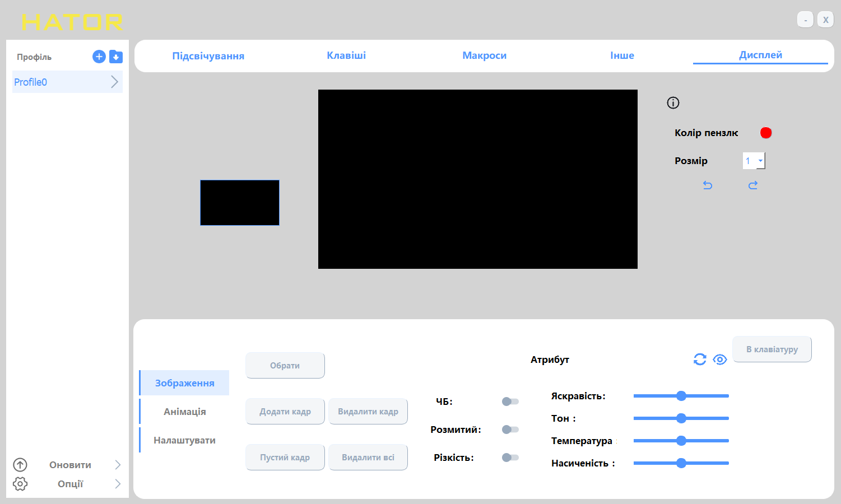Enable the Розмитий switch

click(x=510, y=430)
